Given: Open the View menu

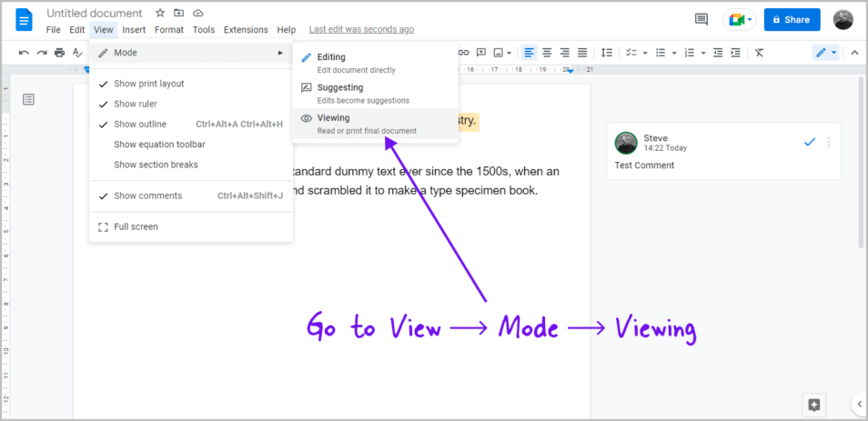Looking at the screenshot, I should [x=104, y=30].
